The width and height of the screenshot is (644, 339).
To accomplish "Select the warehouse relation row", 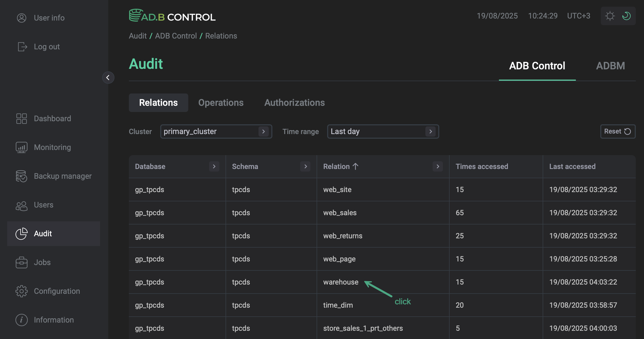I will click(341, 282).
